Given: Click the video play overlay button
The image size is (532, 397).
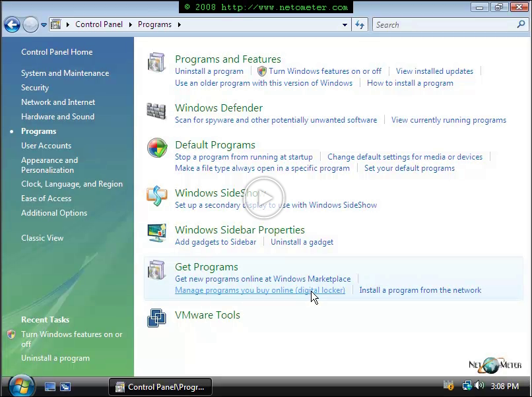Looking at the screenshot, I should pos(263,198).
